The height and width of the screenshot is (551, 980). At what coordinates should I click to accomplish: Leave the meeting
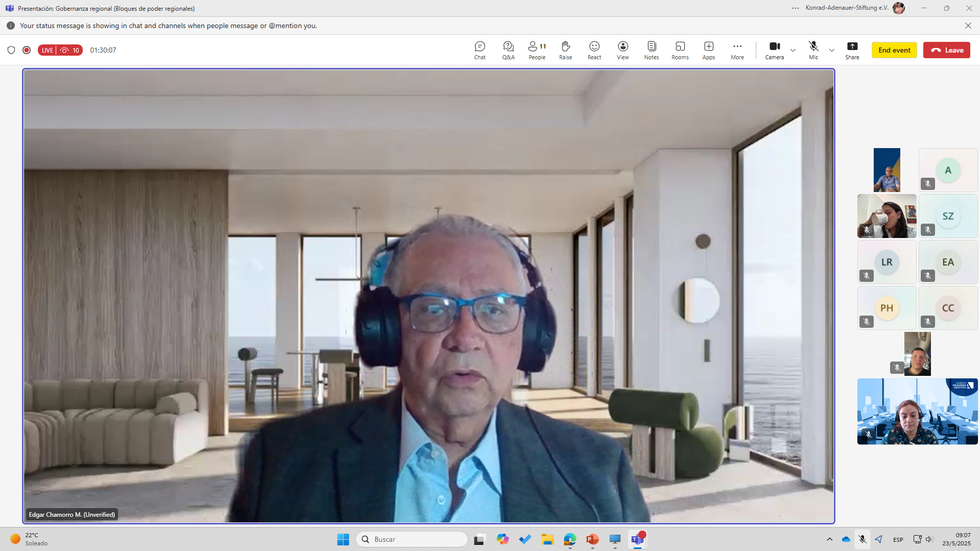tap(946, 50)
